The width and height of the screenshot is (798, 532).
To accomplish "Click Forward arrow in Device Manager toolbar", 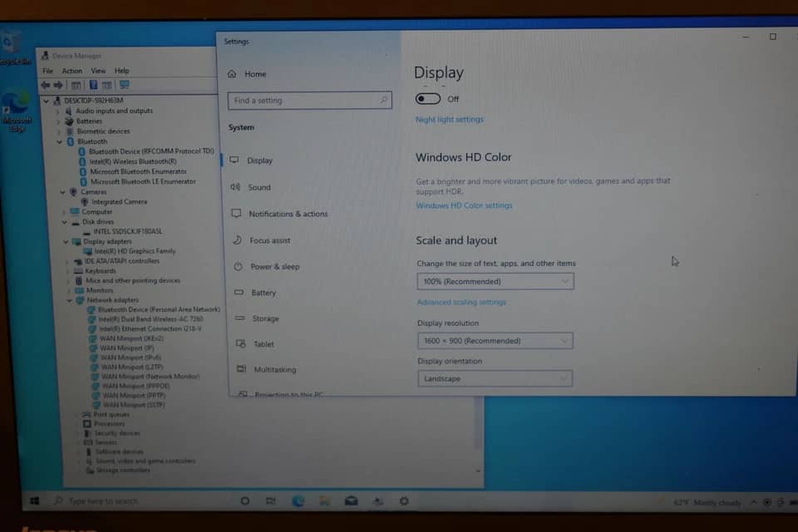I will pos(58,85).
